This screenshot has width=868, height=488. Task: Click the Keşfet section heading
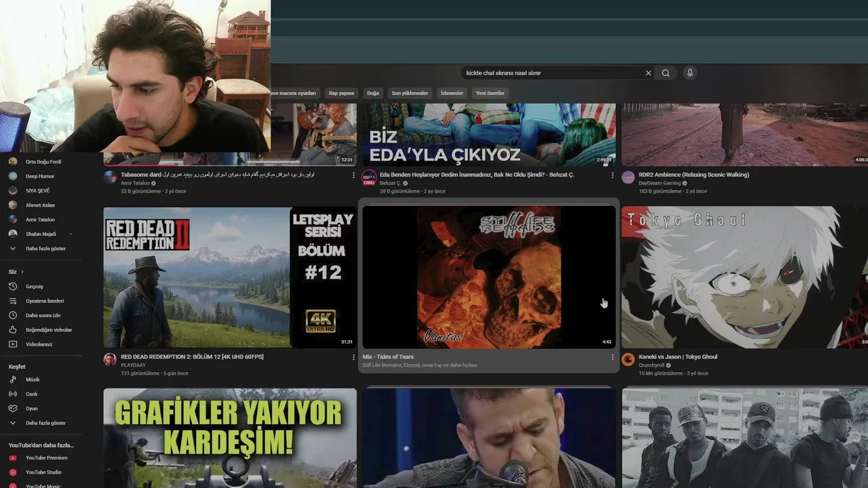pos(17,367)
